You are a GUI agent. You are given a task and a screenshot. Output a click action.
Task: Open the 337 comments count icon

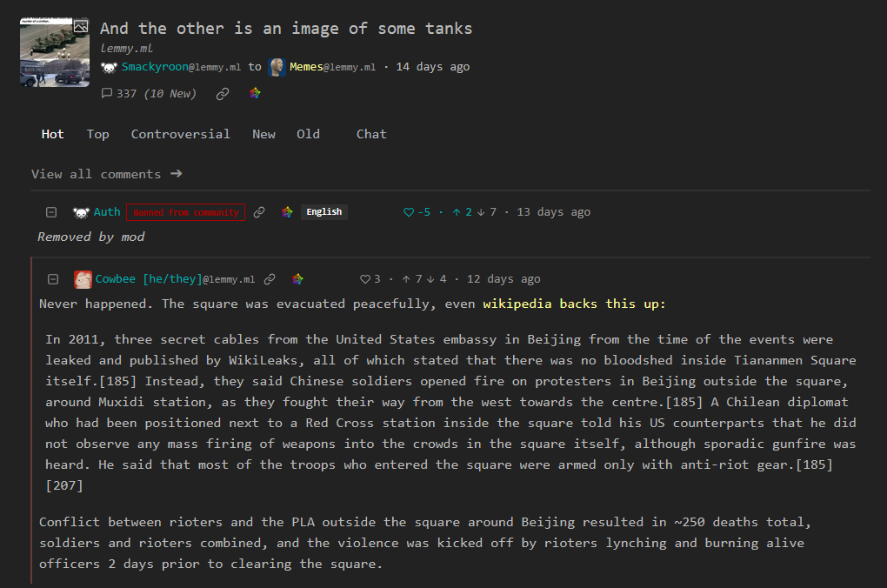click(x=106, y=93)
